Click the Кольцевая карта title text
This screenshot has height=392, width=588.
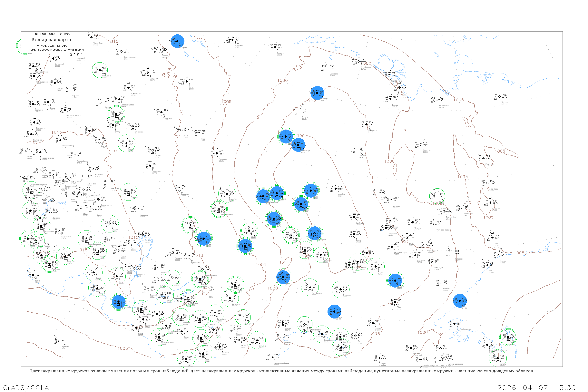point(51,40)
